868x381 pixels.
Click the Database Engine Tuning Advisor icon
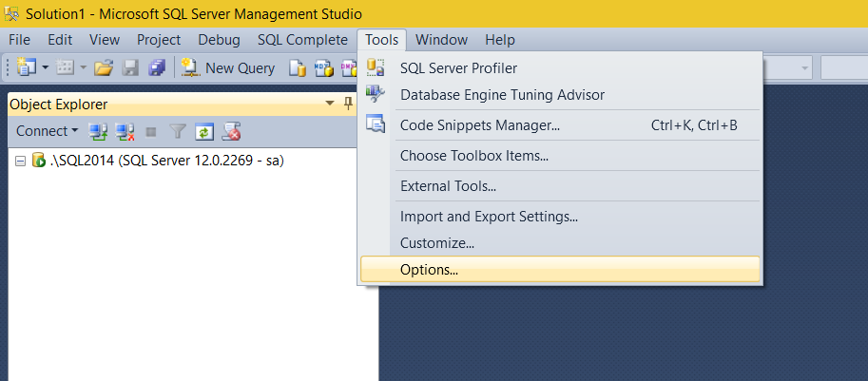376,94
